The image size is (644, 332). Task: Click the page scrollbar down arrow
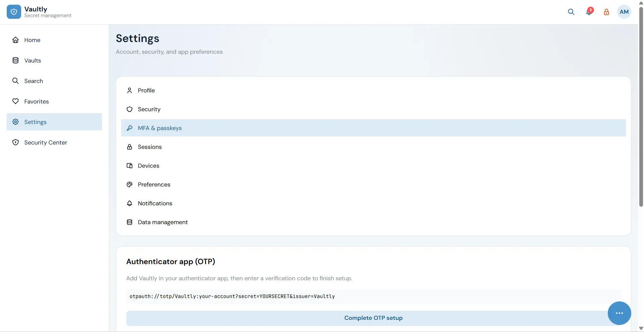pyautogui.click(x=641, y=328)
